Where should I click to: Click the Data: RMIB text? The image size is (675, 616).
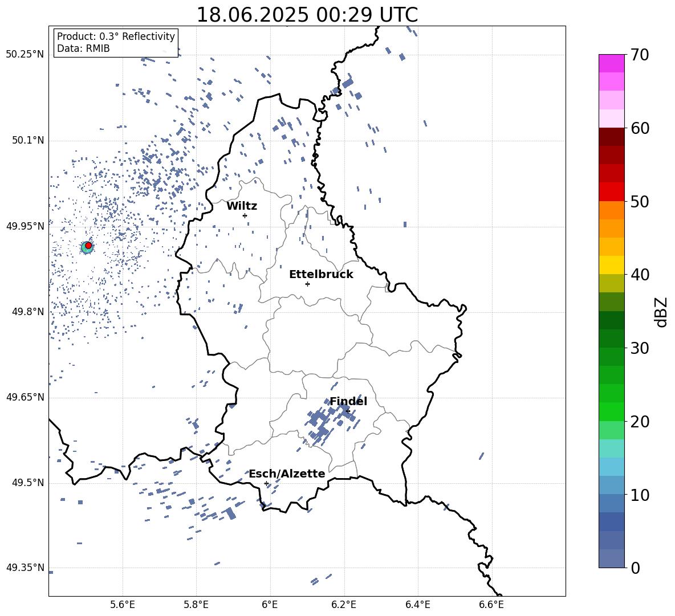(x=83, y=48)
